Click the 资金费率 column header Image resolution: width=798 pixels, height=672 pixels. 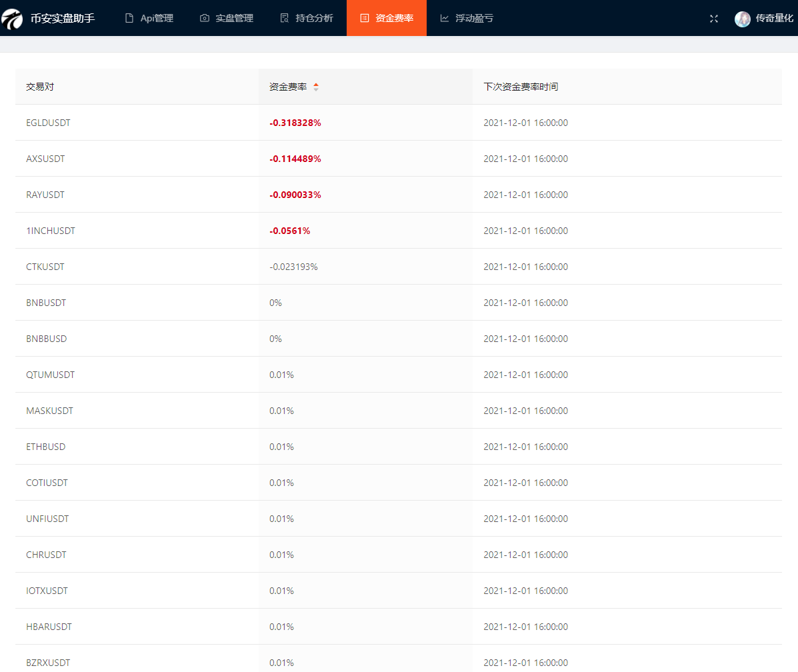(x=288, y=87)
